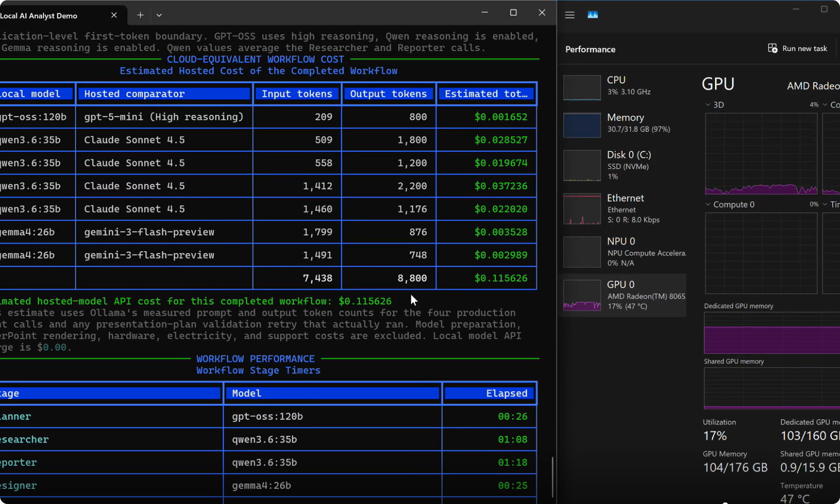Click the Compute 0 usage graph
The width and height of the screenshot is (840, 504).
(761, 253)
